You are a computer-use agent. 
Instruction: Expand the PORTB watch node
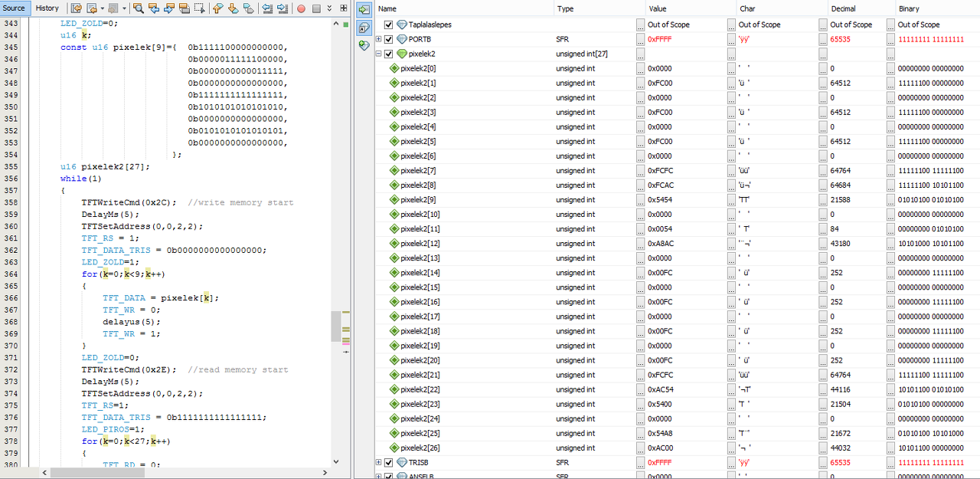379,39
